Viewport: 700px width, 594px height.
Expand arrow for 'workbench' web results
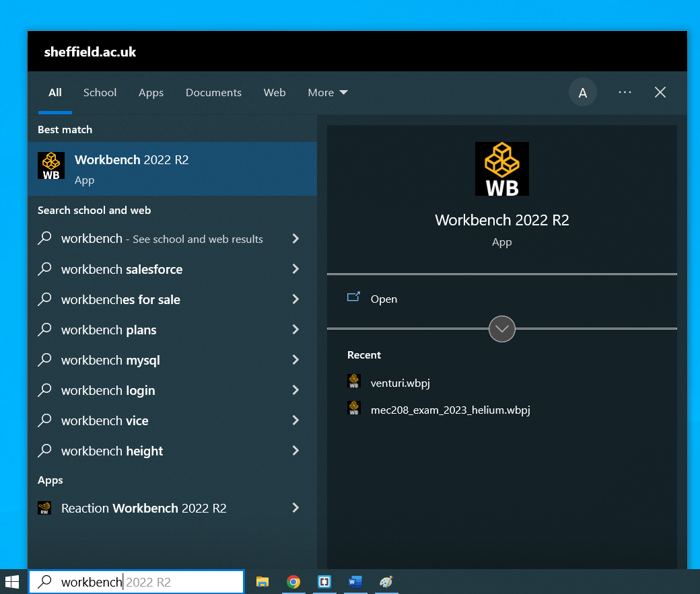point(295,239)
